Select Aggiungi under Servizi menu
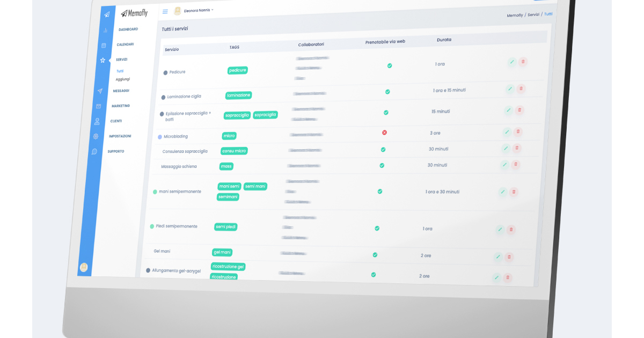Image resolution: width=644 pixels, height=338 pixels. tap(122, 79)
